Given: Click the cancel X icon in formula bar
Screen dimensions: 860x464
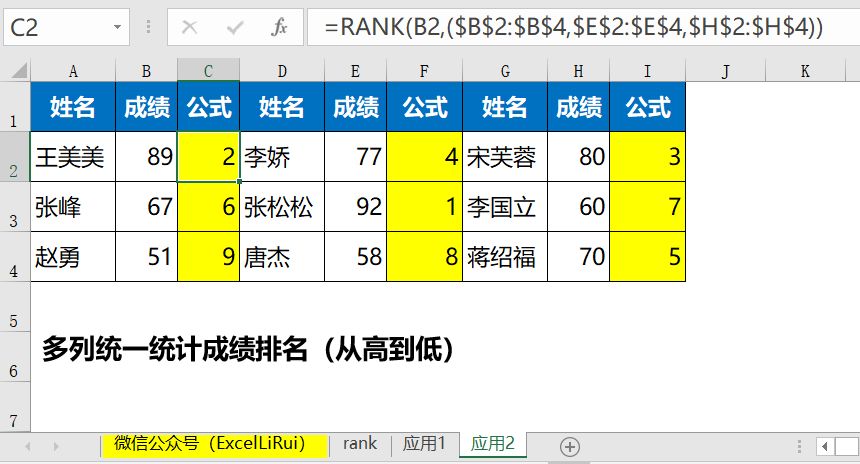Looking at the screenshot, I should (x=189, y=27).
